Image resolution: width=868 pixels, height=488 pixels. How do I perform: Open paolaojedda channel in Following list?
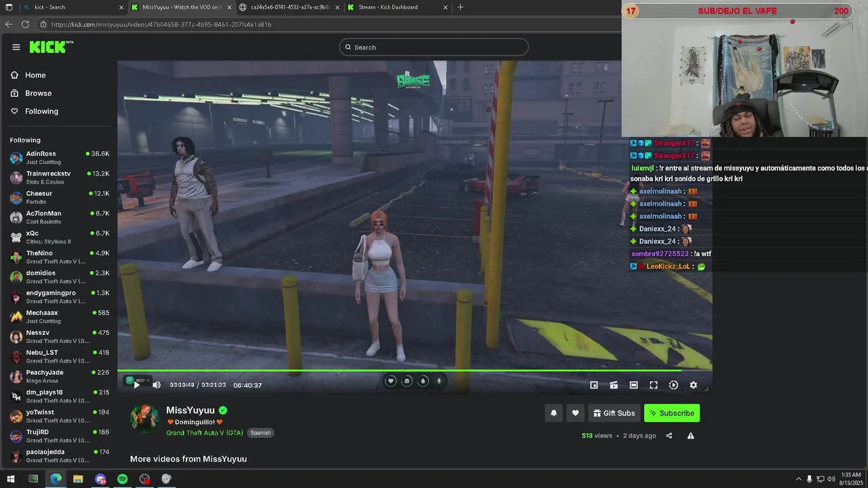(59, 455)
